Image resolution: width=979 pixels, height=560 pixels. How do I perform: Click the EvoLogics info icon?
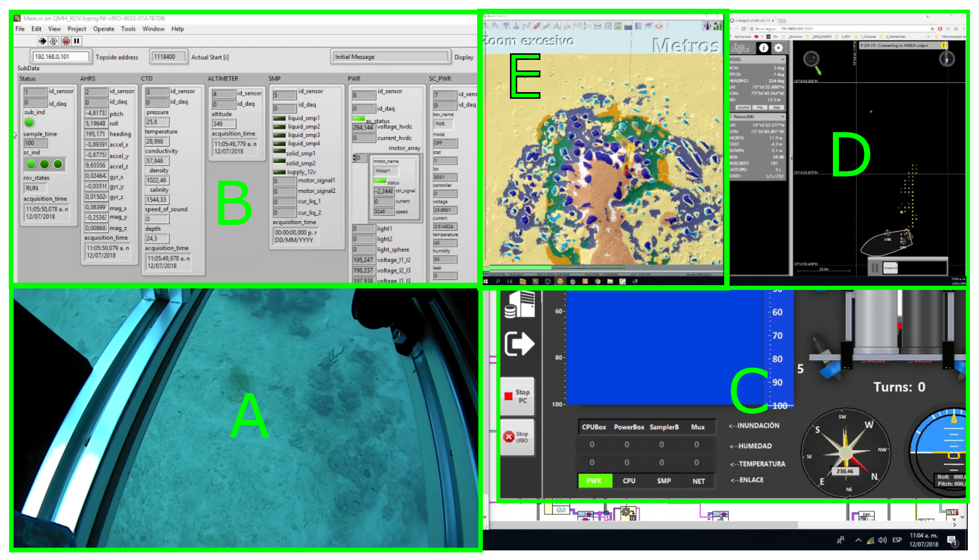tap(764, 48)
